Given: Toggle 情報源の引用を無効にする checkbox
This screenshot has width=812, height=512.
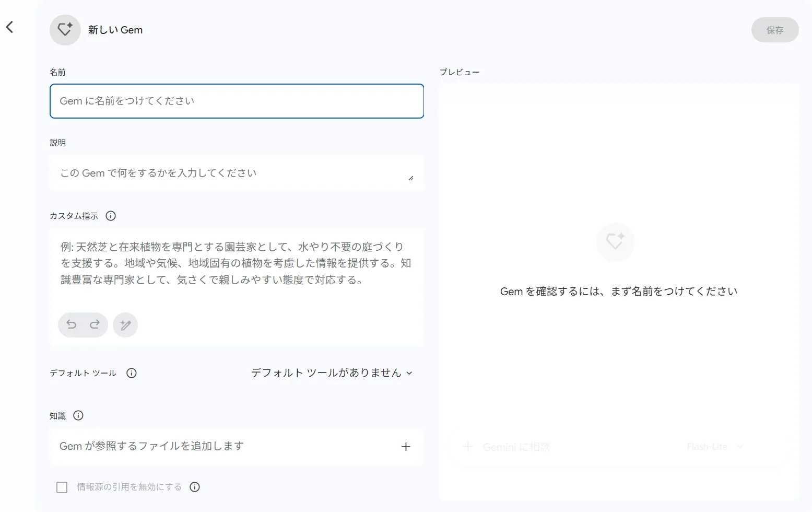Looking at the screenshot, I should pos(62,487).
